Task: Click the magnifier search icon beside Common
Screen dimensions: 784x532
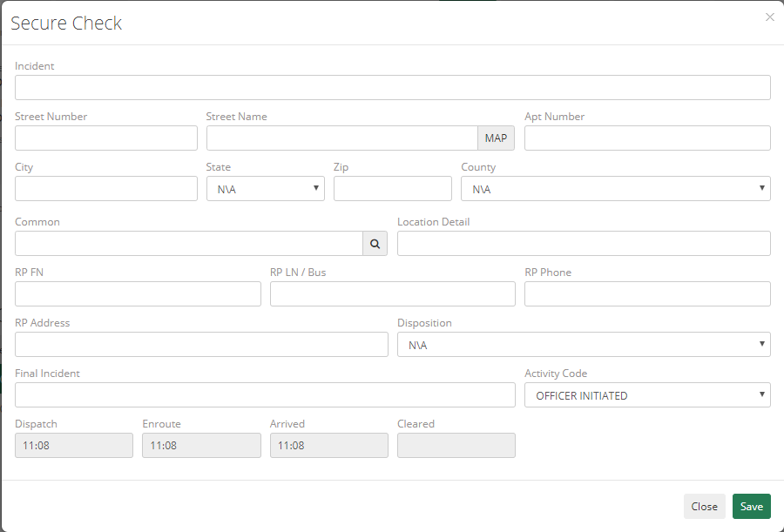Action: [375, 244]
